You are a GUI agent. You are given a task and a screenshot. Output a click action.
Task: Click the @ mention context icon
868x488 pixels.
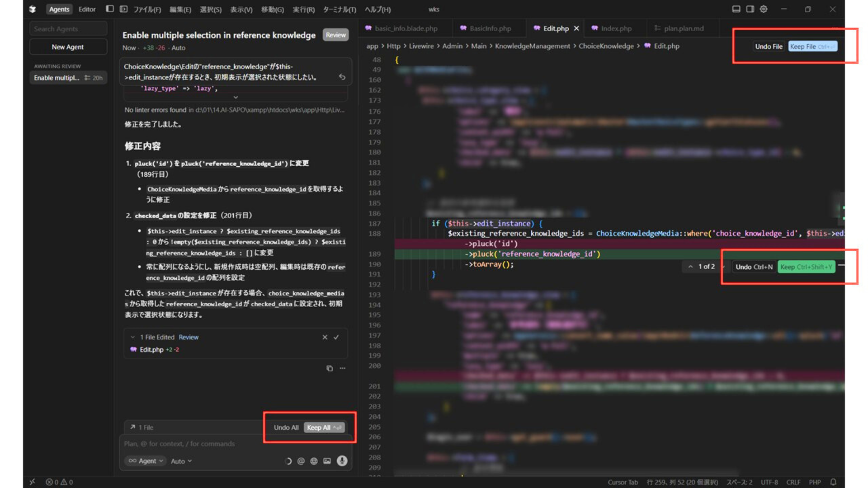tap(301, 461)
